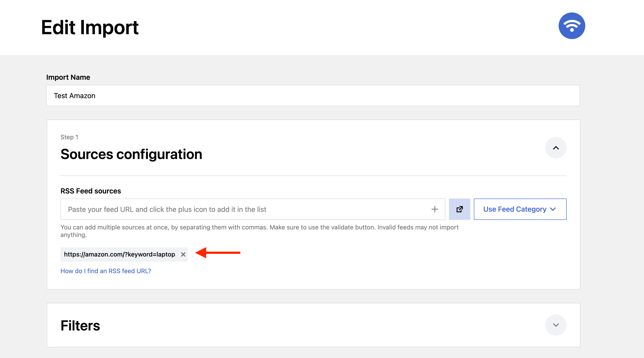The image size is (644, 358).
Task: Click the blue feed signal icon
Action: coord(572,26)
